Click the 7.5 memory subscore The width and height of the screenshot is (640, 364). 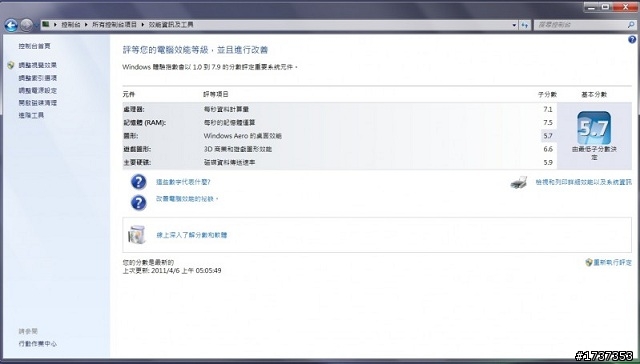[548, 122]
